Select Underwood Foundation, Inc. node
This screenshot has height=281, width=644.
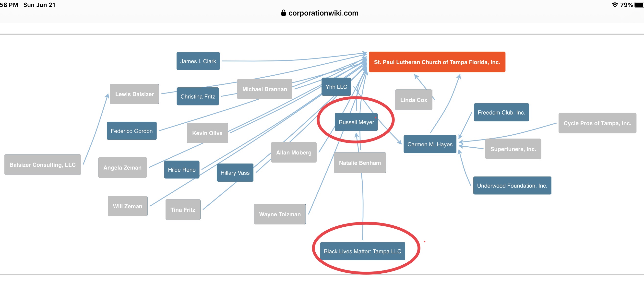pyautogui.click(x=512, y=186)
